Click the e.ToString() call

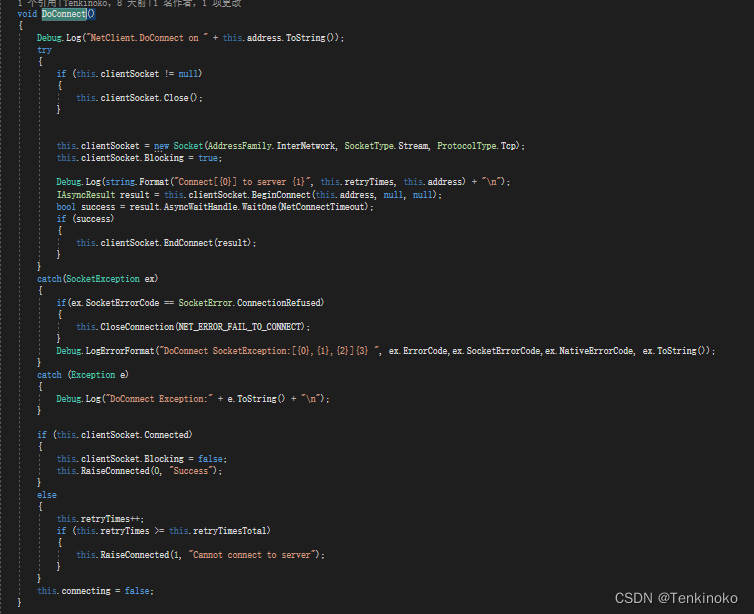tap(256, 399)
